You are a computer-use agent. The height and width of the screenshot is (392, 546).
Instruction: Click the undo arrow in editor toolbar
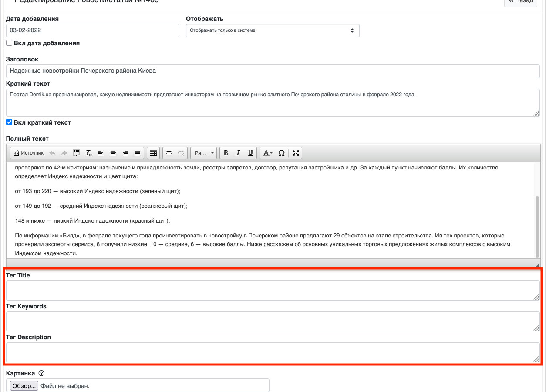52,153
